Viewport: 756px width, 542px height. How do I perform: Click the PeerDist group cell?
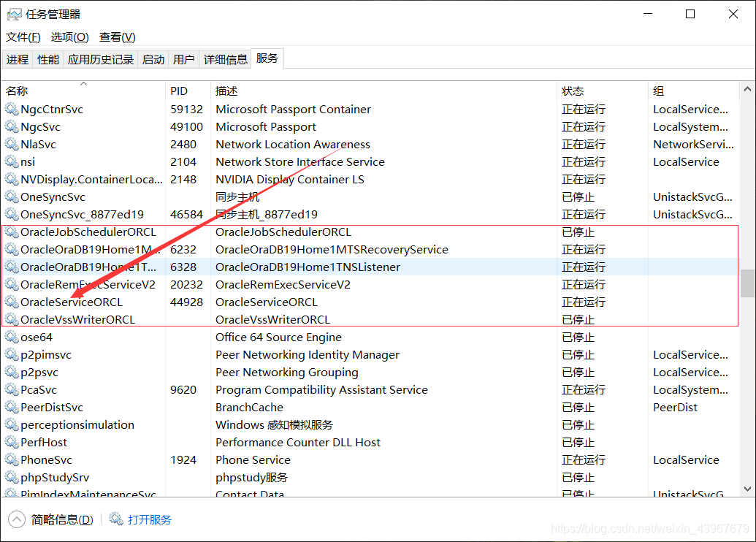[x=675, y=407]
